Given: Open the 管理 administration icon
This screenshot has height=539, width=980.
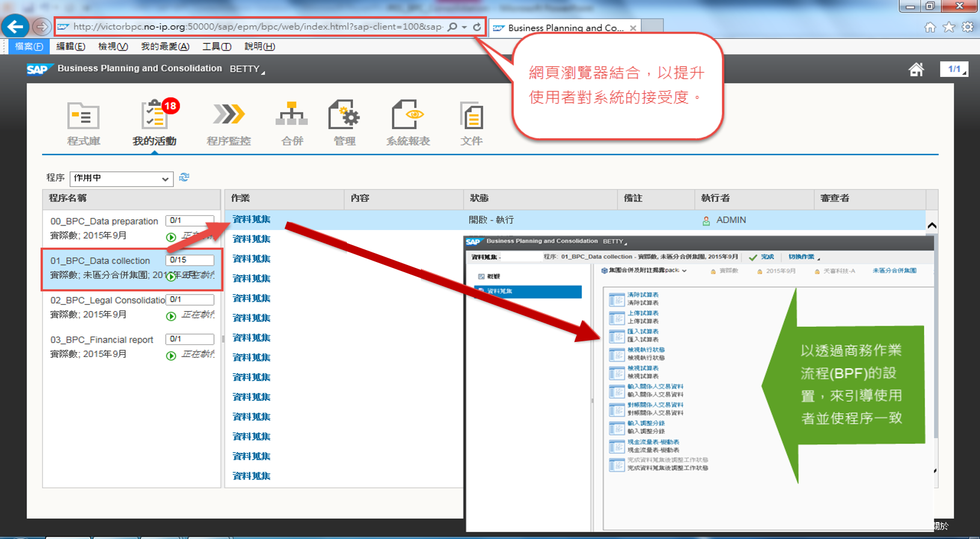Looking at the screenshot, I should (344, 123).
